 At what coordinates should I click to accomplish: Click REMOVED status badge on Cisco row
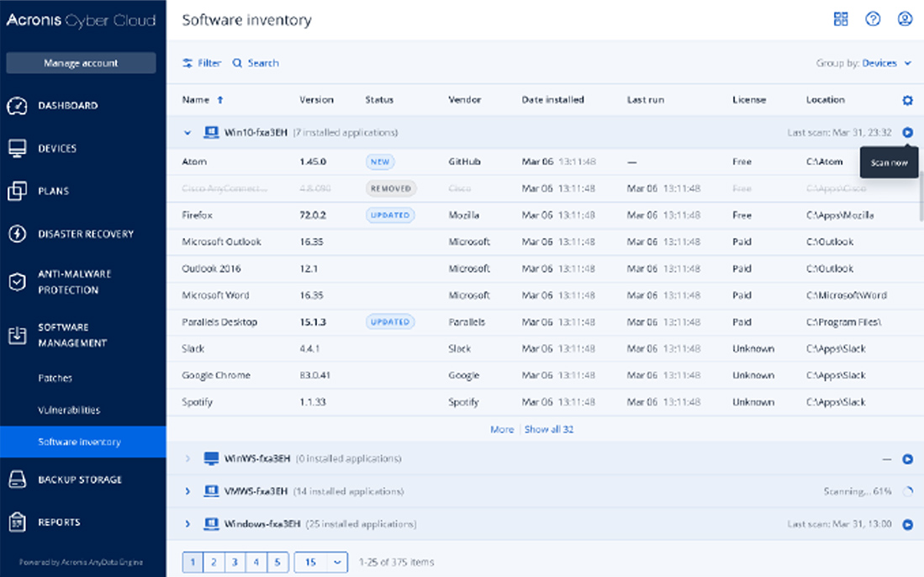click(391, 188)
